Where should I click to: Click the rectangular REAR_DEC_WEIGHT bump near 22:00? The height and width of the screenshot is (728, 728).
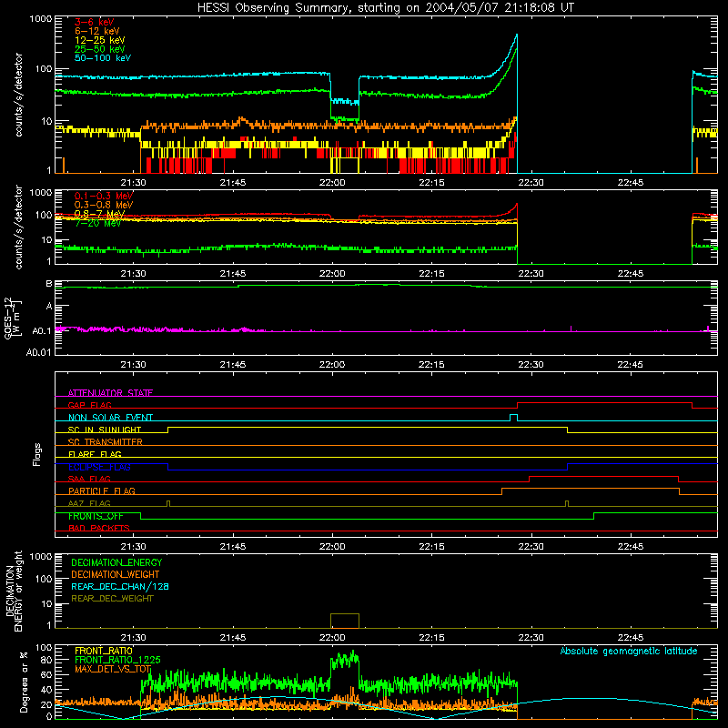pyautogui.click(x=345, y=621)
